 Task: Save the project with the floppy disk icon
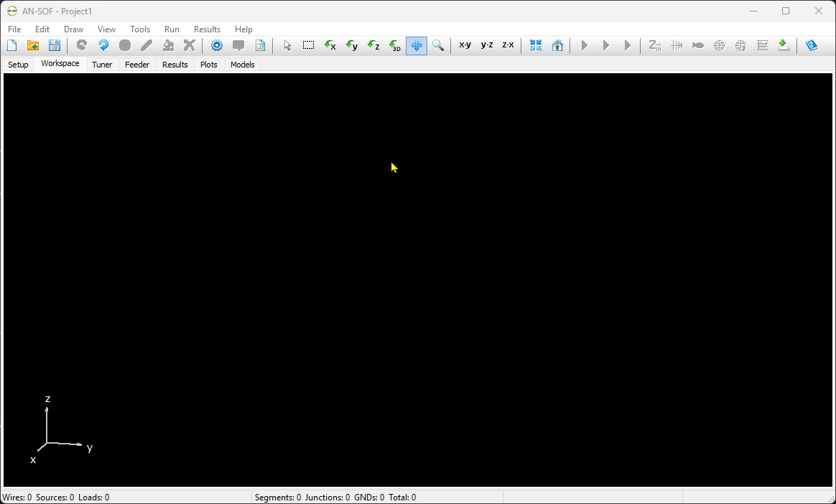55,46
